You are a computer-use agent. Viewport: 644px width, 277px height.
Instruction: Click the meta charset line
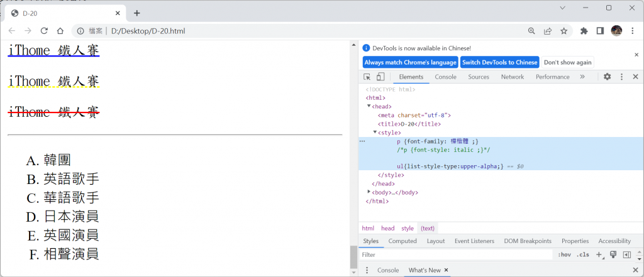coord(414,115)
